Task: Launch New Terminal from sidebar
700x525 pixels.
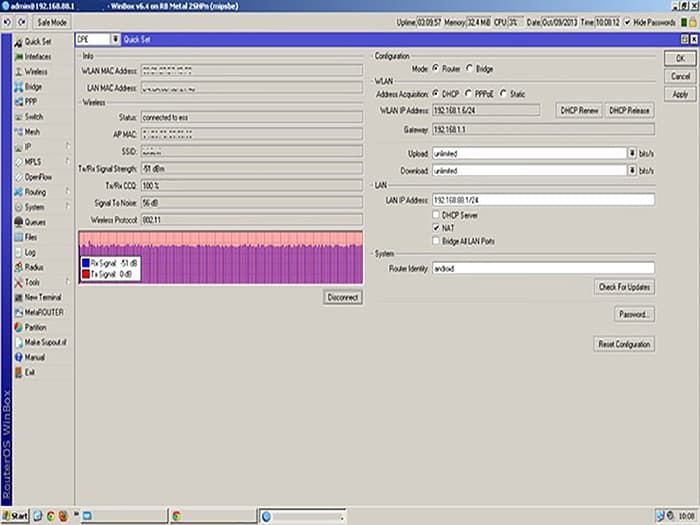Action: click(17, 297)
